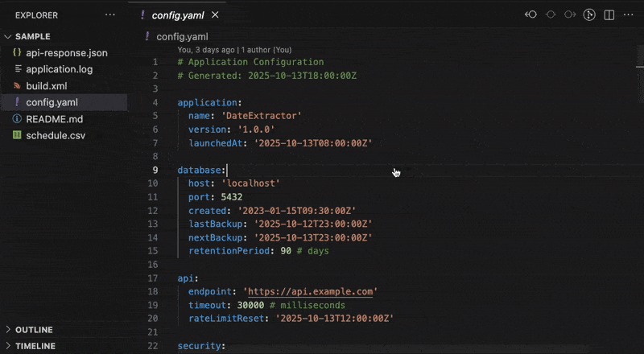Click the nextBackup key on line 14
The width and height of the screenshot is (644, 354).
click(216, 237)
